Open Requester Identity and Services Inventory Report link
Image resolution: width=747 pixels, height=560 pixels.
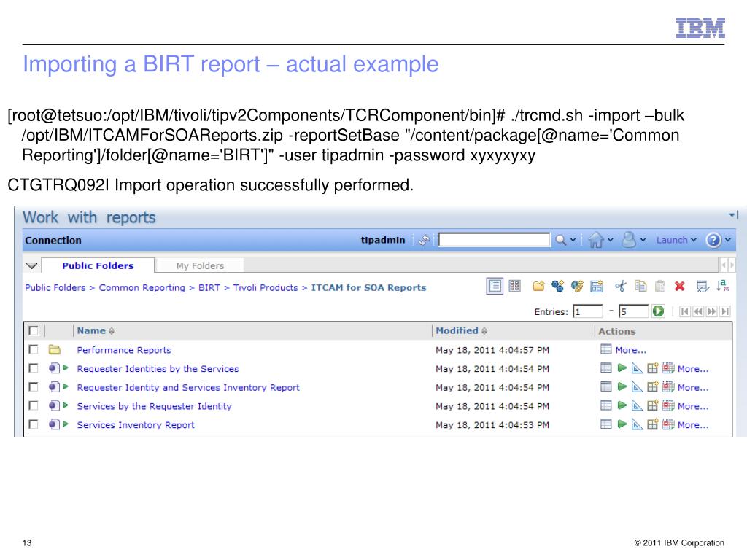tap(188, 387)
